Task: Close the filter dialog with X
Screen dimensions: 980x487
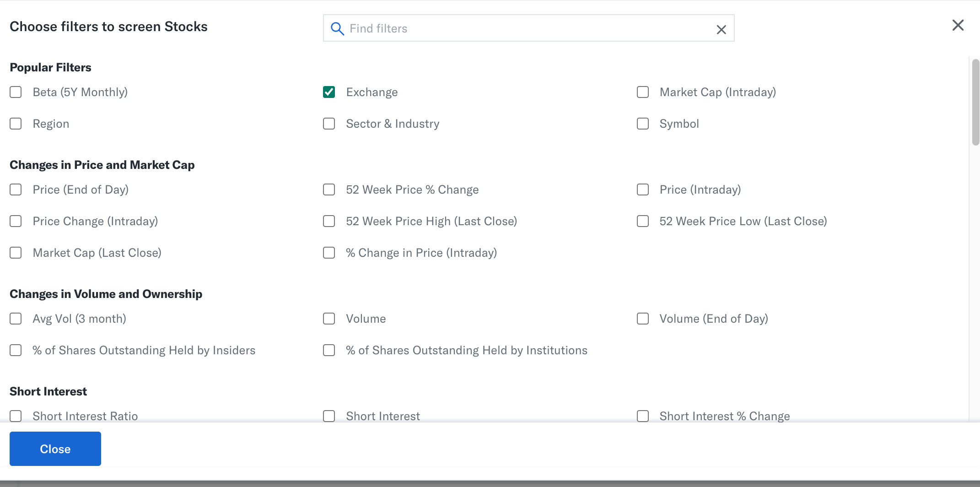Action: (x=958, y=25)
